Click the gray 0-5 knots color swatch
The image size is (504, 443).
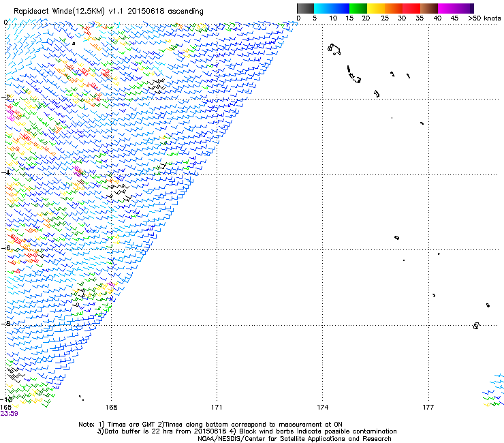click(x=305, y=8)
